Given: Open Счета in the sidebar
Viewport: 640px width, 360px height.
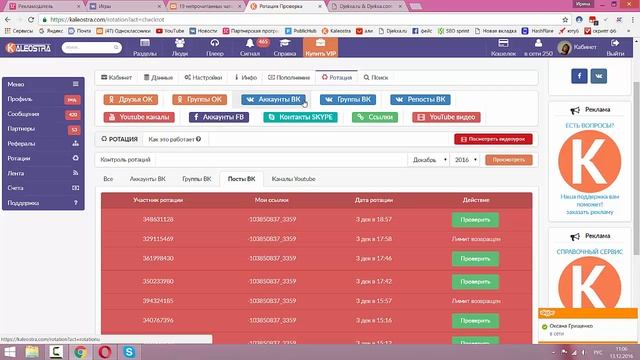Looking at the screenshot, I should (x=43, y=188).
